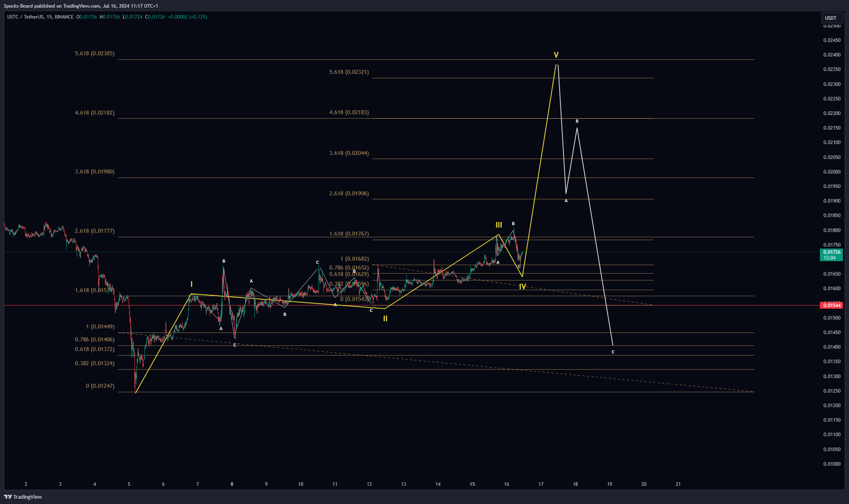Click the TradingView logo
This screenshot has height=504, width=849.
(23, 497)
